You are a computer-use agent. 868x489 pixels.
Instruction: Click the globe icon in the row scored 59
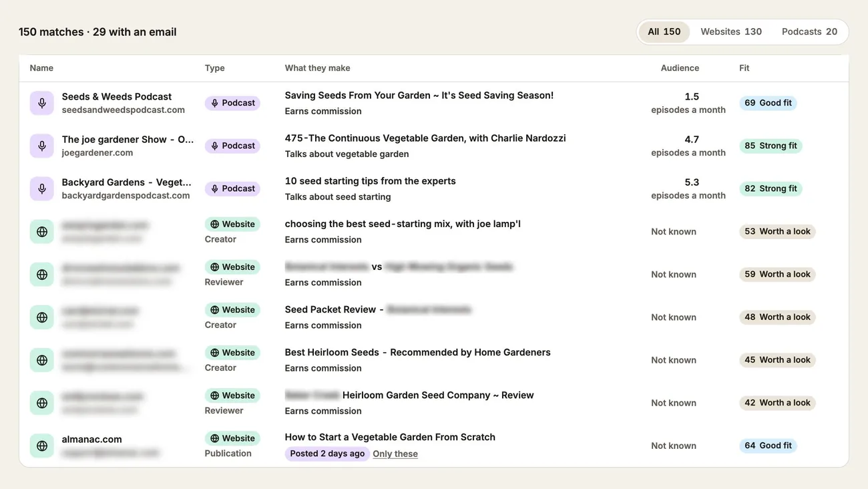42,274
